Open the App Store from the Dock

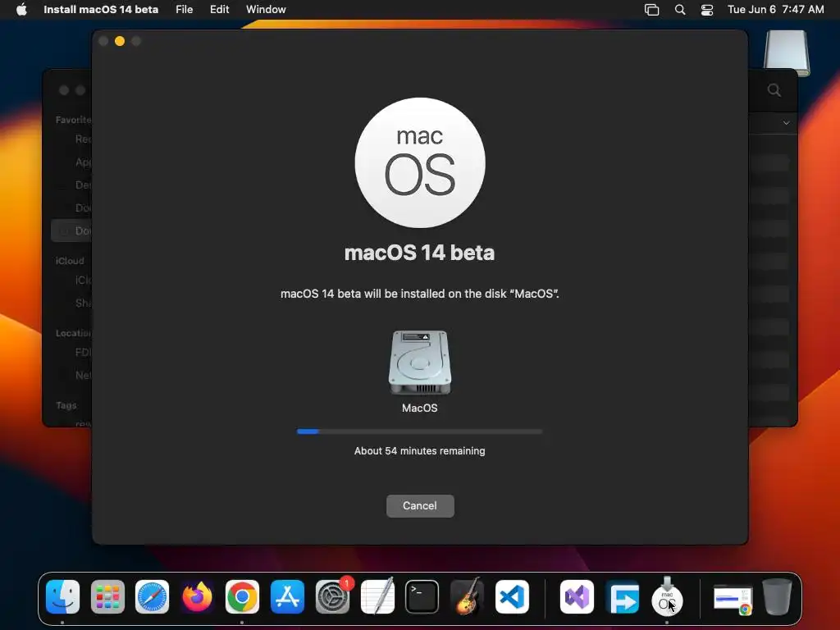pyautogui.click(x=287, y=597)
